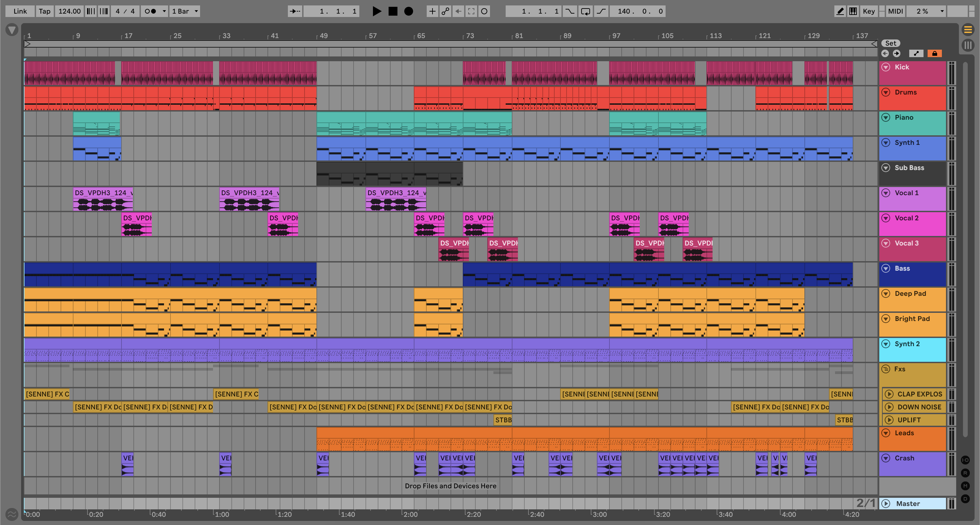Click the 124.00 tempo field
980x525 pixels.
click(69, 11)
